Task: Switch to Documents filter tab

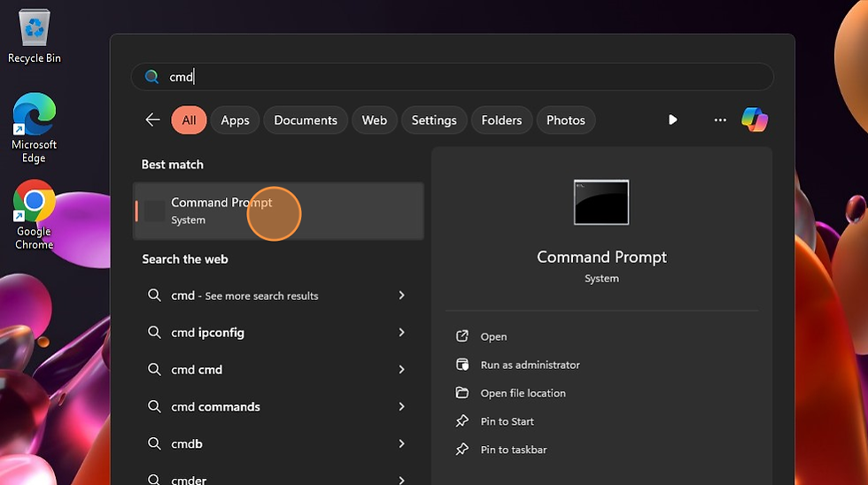Action: [306, 120]
